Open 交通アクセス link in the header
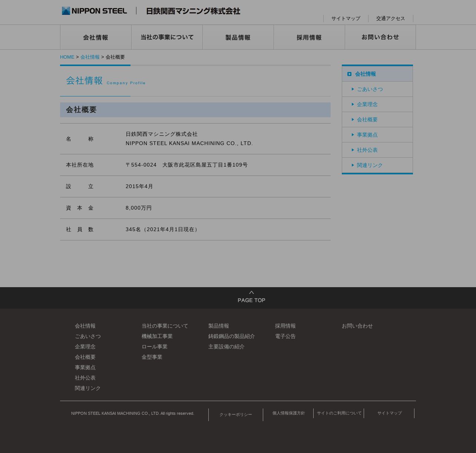 coord(391,19)
